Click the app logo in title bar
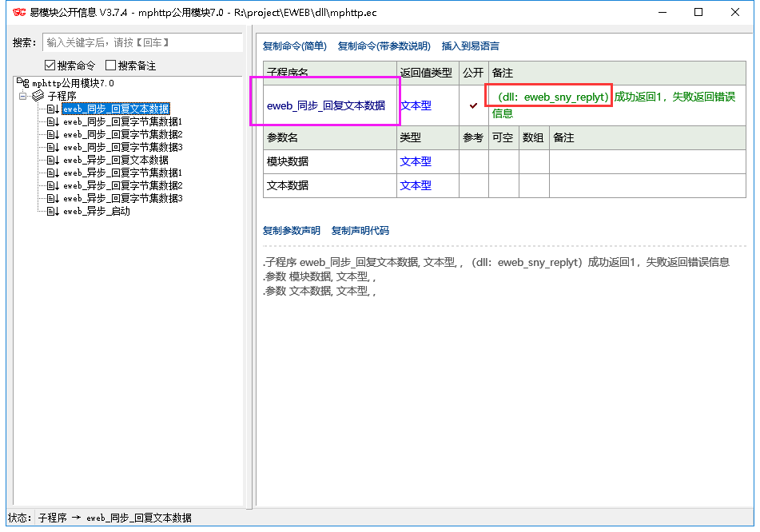 point(18,12)
